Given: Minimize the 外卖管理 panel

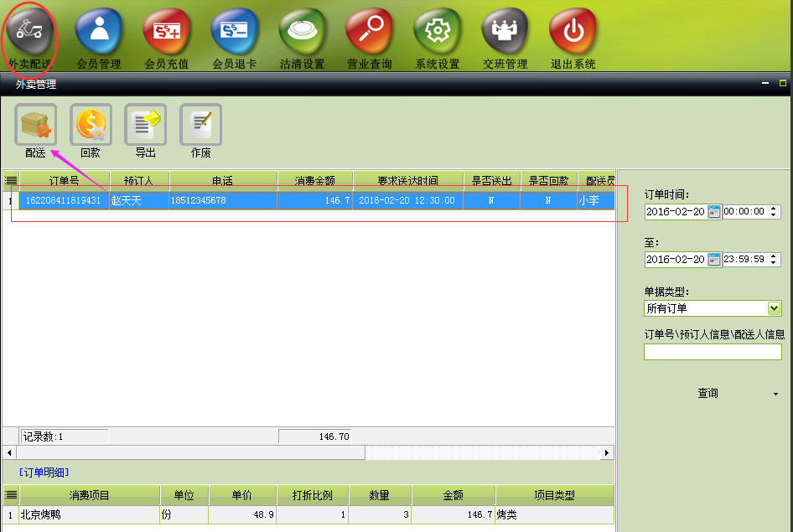Looking at the screenshot, I should pos(765,84).
